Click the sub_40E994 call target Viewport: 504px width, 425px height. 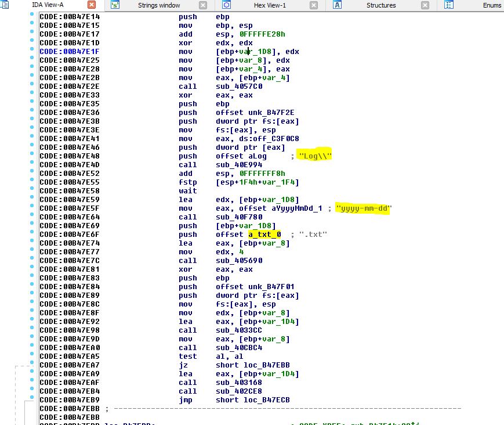coord(236,165)
